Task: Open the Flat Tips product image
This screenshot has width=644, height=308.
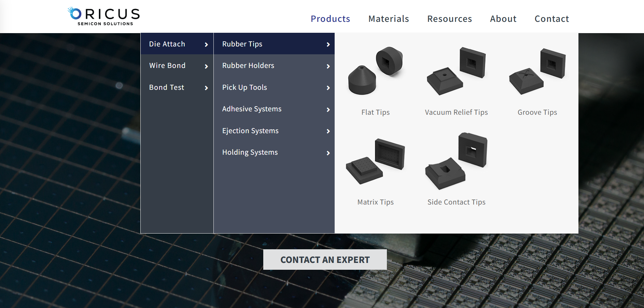Action: (375, 71)
